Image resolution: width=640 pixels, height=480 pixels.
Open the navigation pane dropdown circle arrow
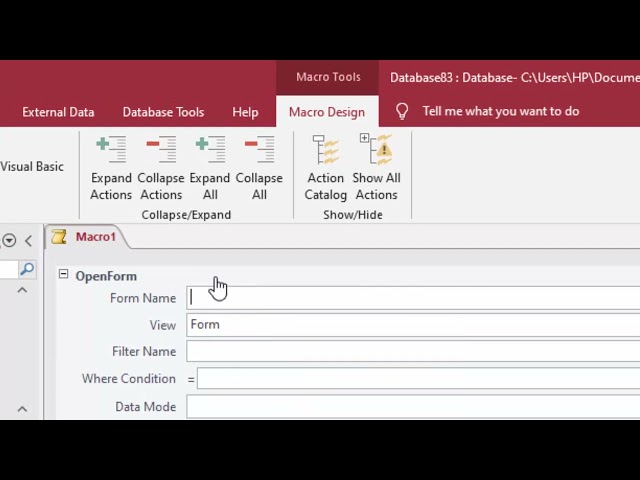pyautogui.click(x=9, y=240)
